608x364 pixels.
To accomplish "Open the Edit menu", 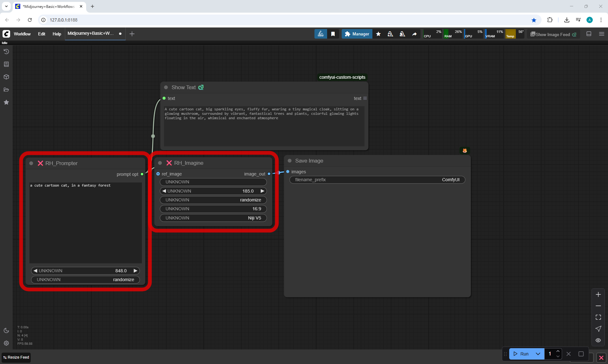I will pyautogui.click(x=41, y=34).
